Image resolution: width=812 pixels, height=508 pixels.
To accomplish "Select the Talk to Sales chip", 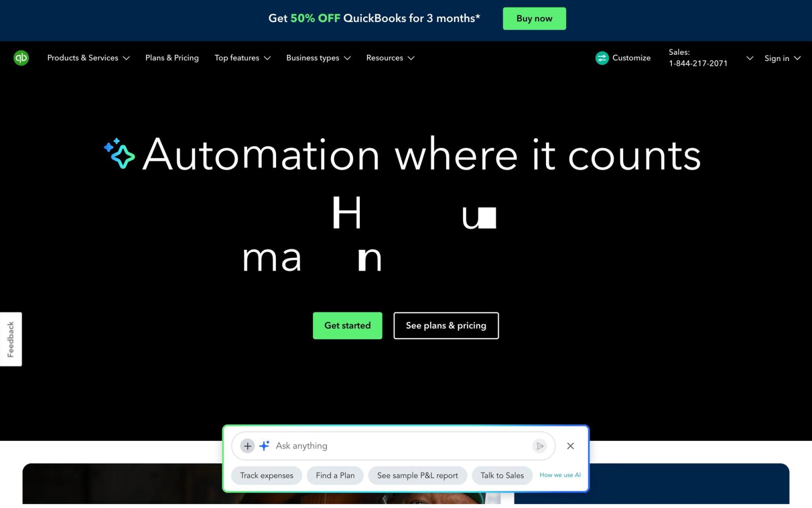I will [502, 475].
